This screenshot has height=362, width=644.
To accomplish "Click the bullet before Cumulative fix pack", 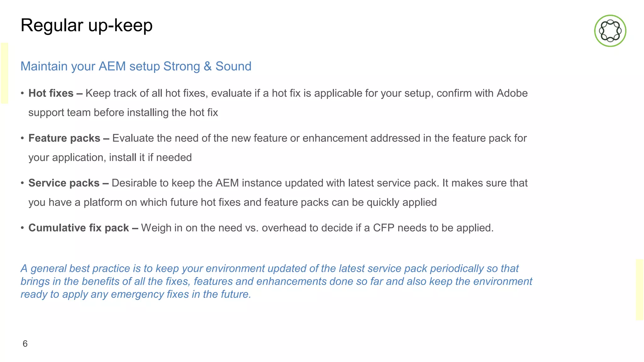I will [22, 228].
